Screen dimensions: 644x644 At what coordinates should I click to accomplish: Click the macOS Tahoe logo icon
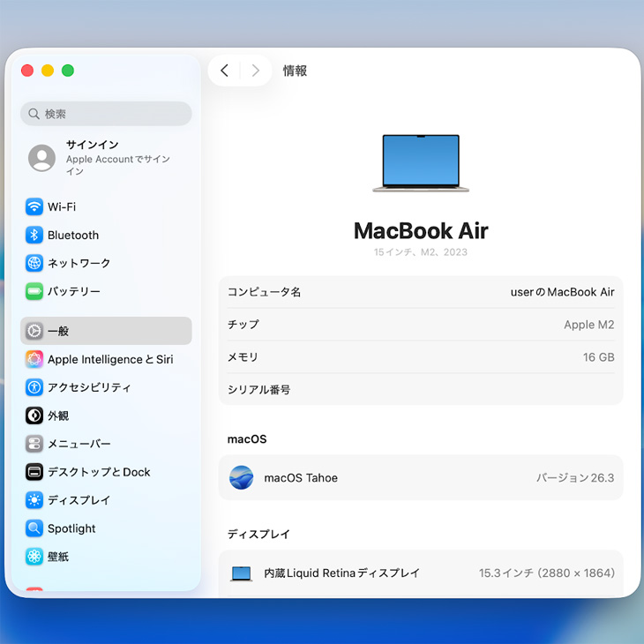pos(241,478)
